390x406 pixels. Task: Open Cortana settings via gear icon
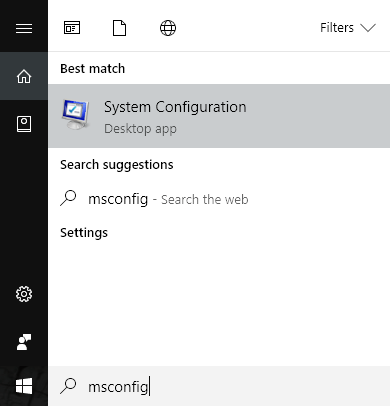tap(24, 294)
